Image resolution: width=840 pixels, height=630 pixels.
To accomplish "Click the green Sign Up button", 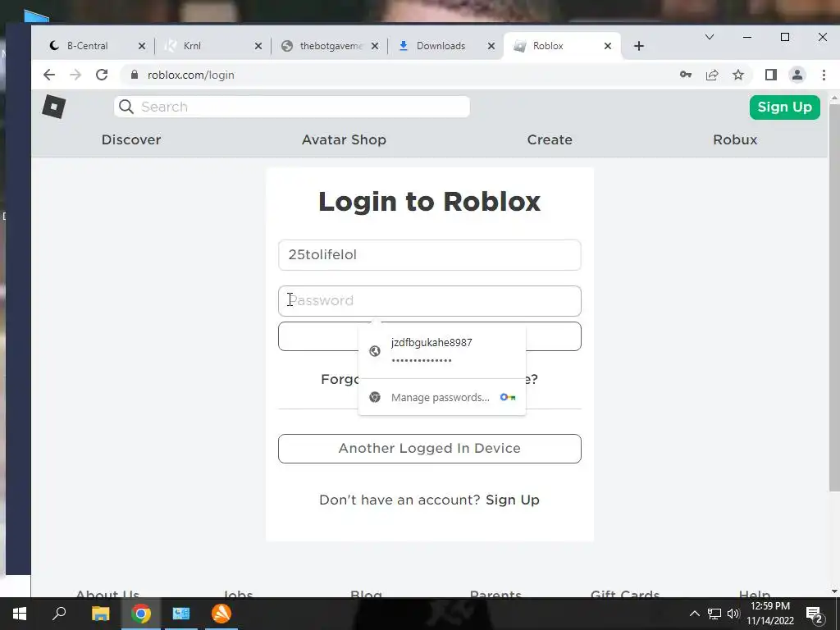I will tap(785, 107).
